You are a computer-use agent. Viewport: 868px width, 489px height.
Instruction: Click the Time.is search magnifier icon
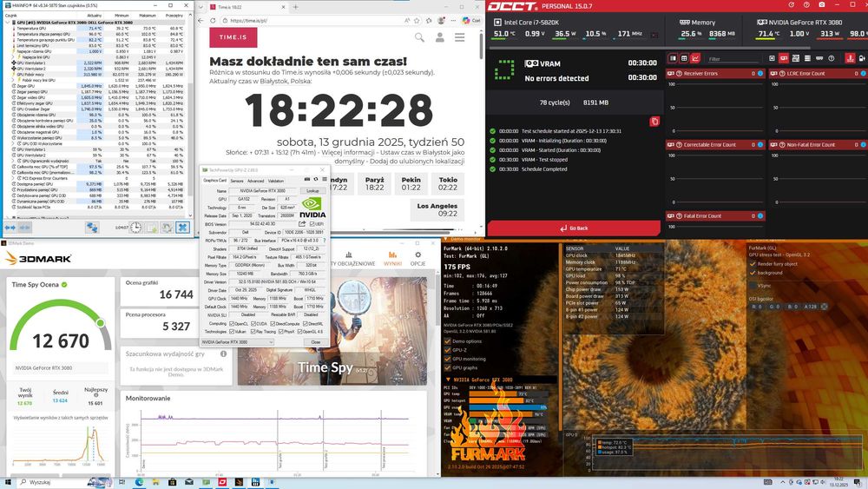(x=419, y=37)
